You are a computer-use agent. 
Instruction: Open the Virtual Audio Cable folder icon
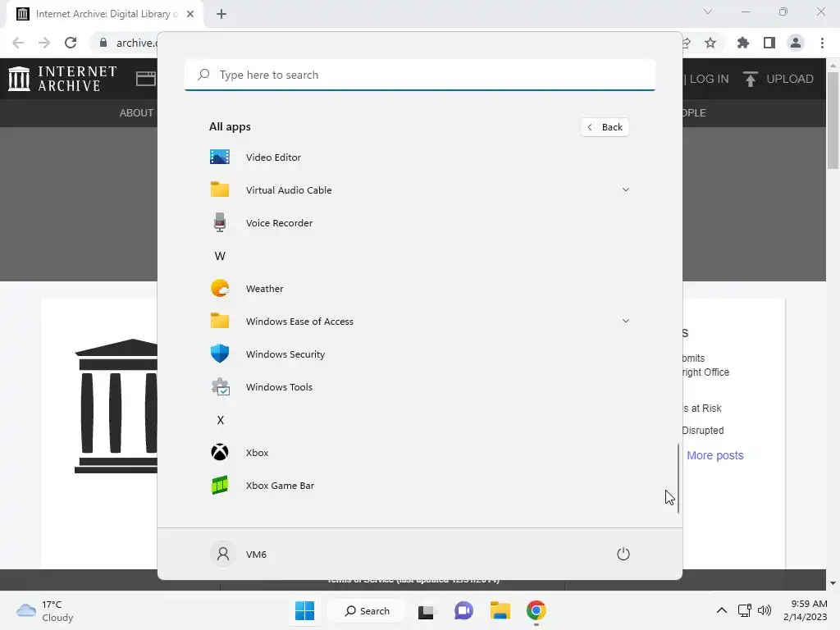[220, 189]
